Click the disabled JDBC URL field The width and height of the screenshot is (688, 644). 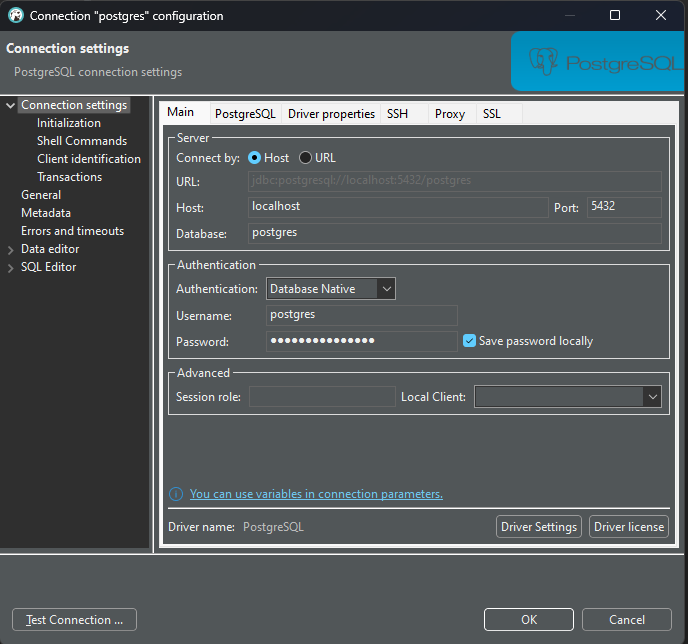click(455, 181)
